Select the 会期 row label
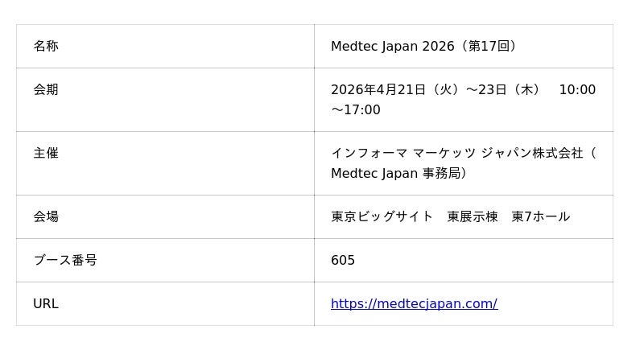 pyautogui.click(x=46, y=90)
